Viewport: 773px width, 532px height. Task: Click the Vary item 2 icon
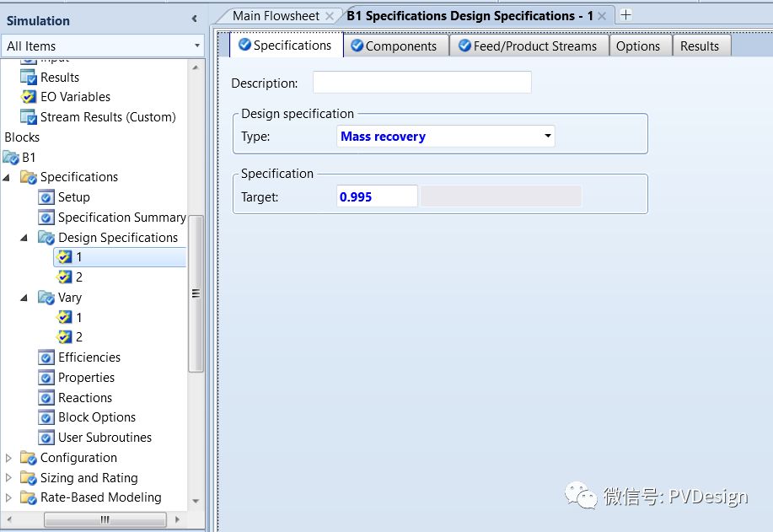point(64,336)
